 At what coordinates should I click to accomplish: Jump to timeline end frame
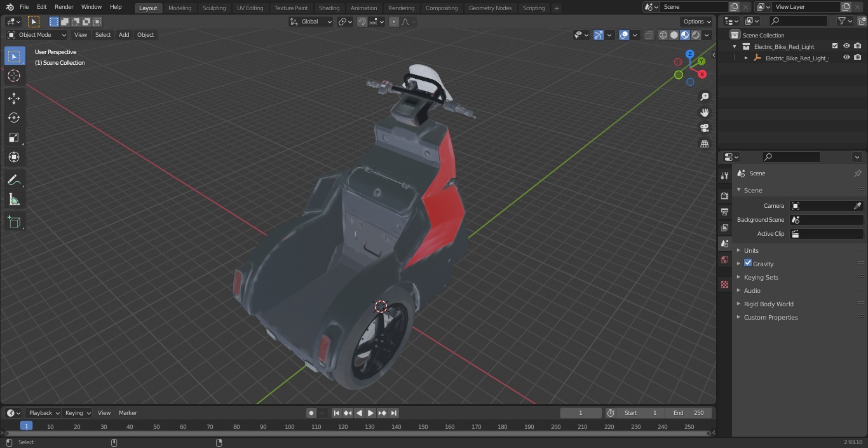(x=393, y=413)
